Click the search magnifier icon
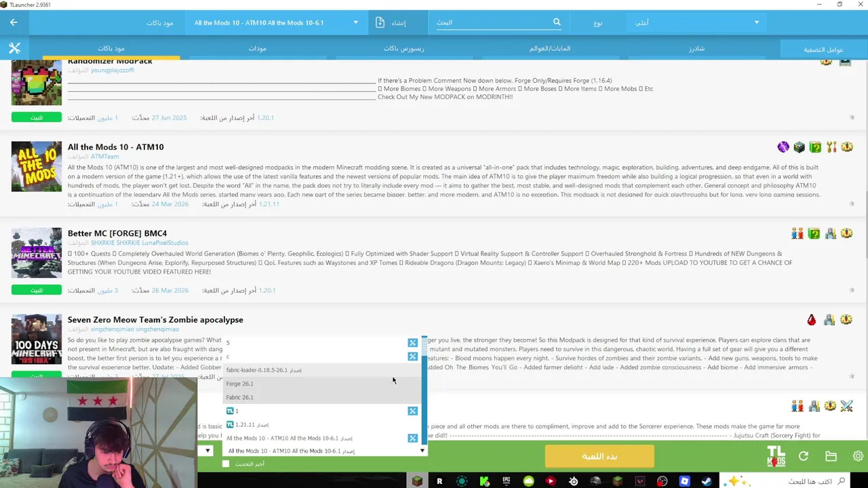The image size is (868, 488). pos(557,22)
